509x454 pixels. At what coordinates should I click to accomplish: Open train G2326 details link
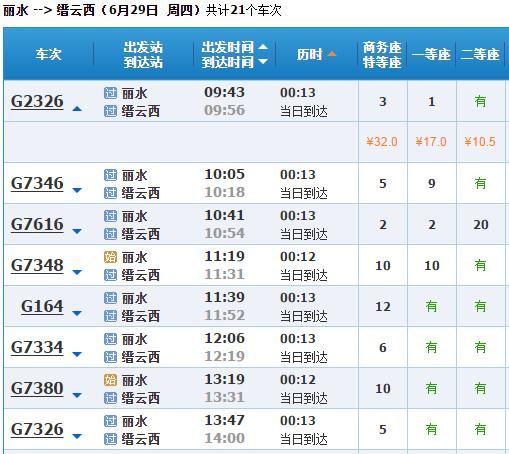(x=37, y=101)
